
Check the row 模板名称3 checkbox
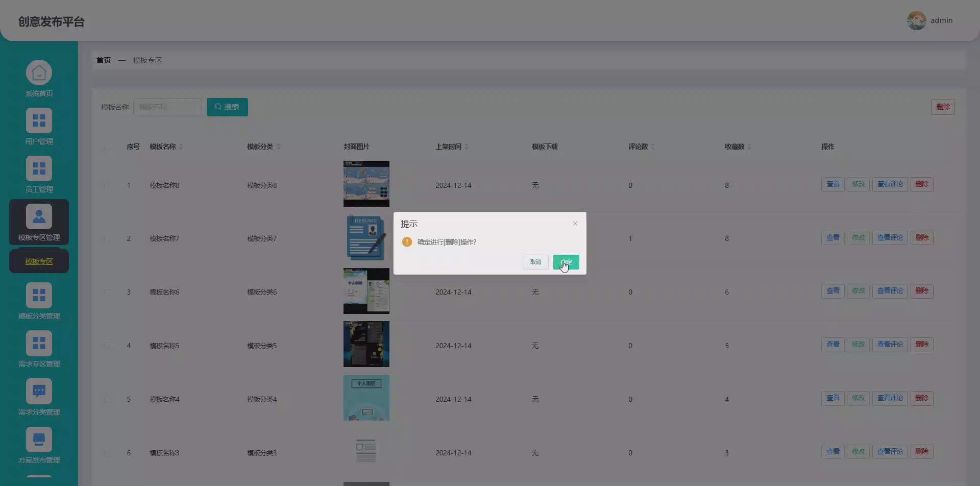pos(107,453)
